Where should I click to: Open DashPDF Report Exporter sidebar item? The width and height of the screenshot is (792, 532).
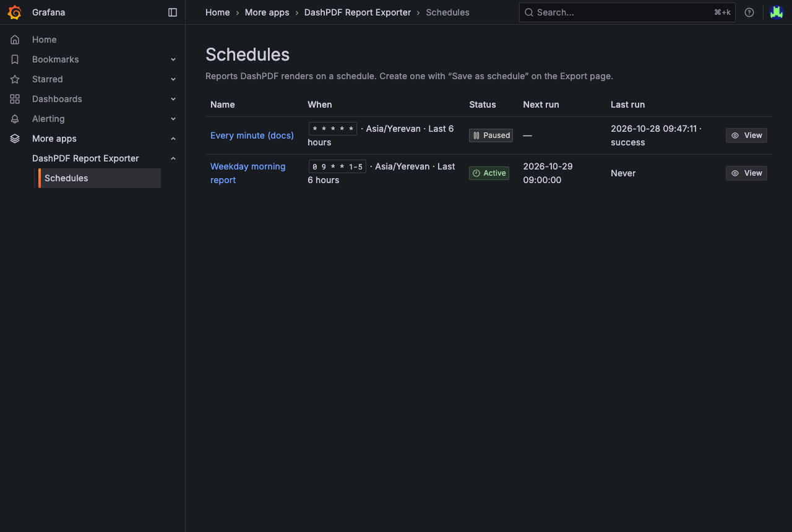click(85, 158)
